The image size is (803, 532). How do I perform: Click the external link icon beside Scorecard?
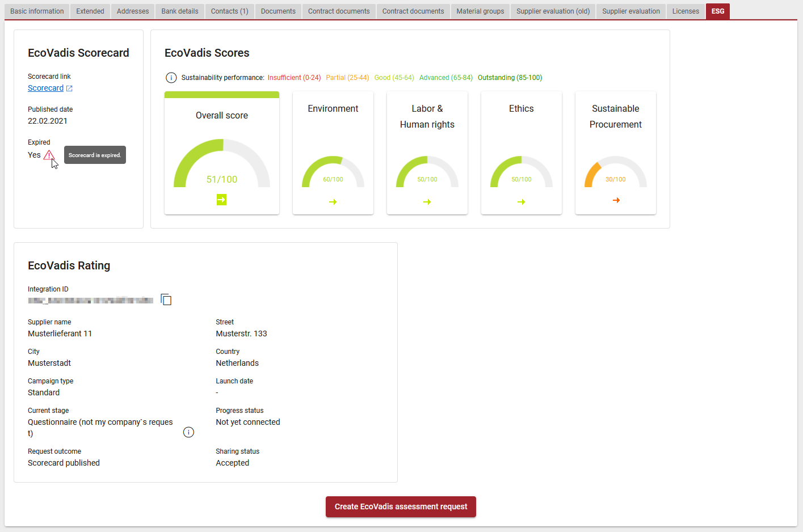(69, 88)
